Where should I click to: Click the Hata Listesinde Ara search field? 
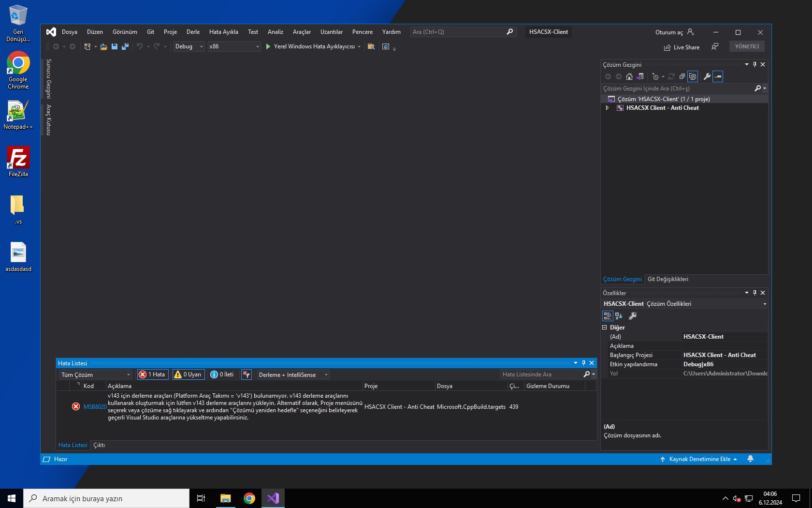[x=541, y=374]
